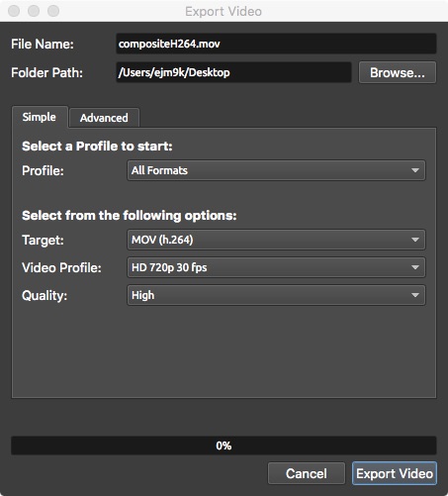Screen dimensions: 448x496
Task: Click the Export Video title bar text
Action: [224, 12]
